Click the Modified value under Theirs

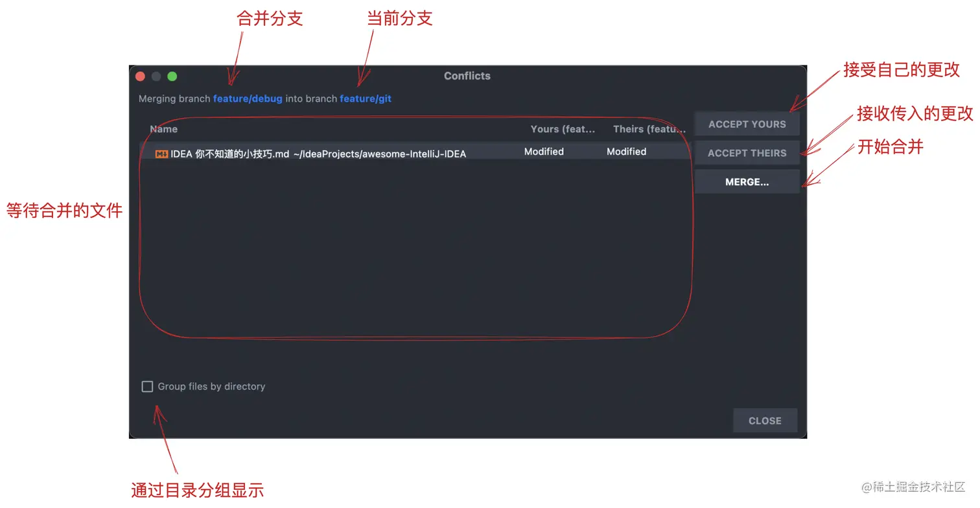tap(626, 152)
